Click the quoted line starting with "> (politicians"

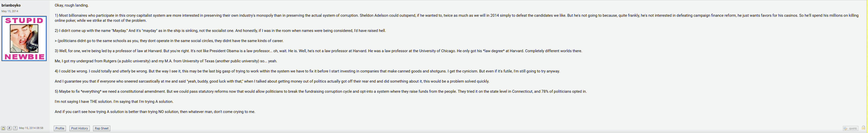[169, 41]
